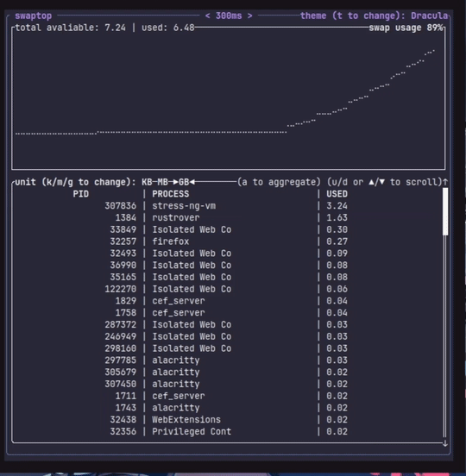
Task: Click the scroll-down arrow of process list
Action: [x=445, y=443]
